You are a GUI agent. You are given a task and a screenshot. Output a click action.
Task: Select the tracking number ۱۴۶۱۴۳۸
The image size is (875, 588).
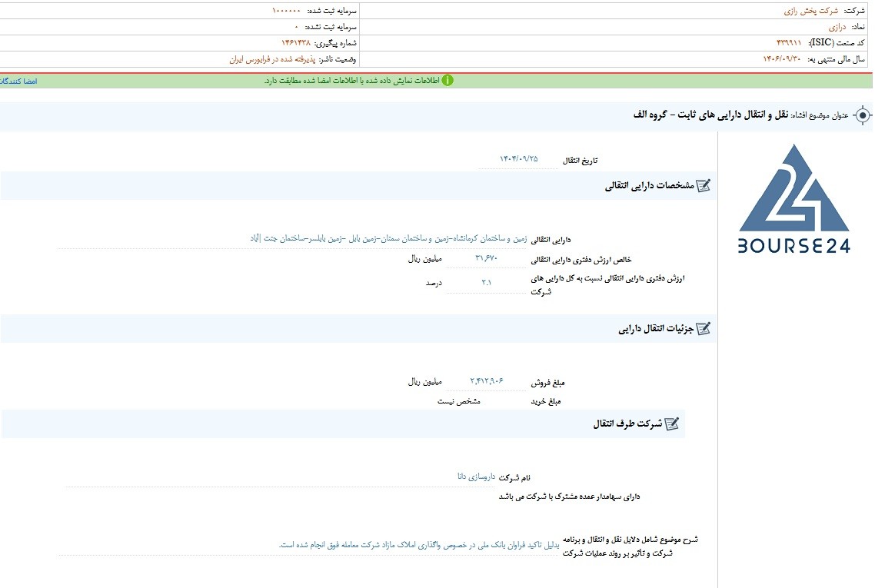click(x=296, y=43)
